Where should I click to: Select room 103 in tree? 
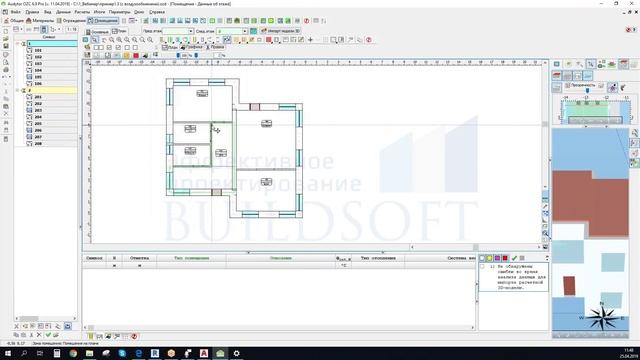coord(38,64)
